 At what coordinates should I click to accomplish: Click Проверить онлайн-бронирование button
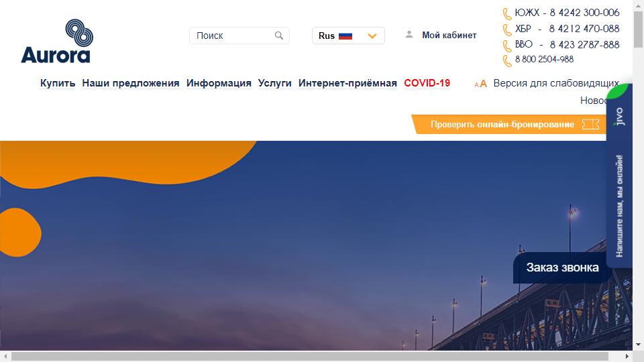tap(508, 125)
